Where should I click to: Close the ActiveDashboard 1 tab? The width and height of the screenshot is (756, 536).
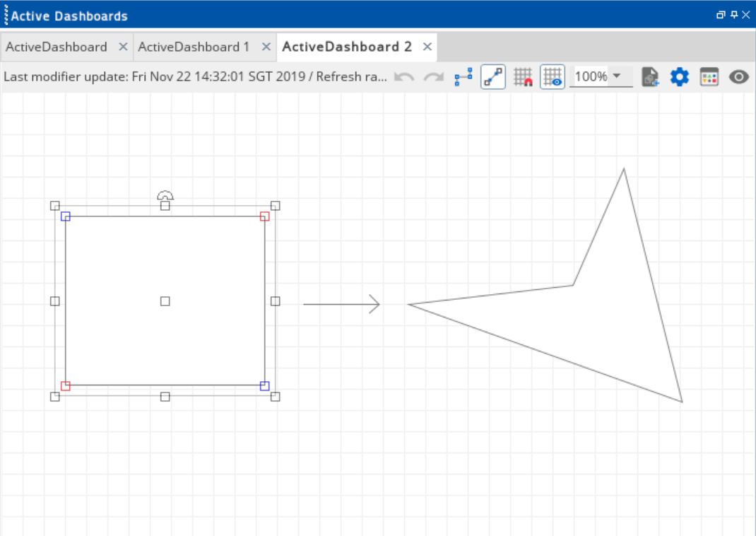[266, 47]
